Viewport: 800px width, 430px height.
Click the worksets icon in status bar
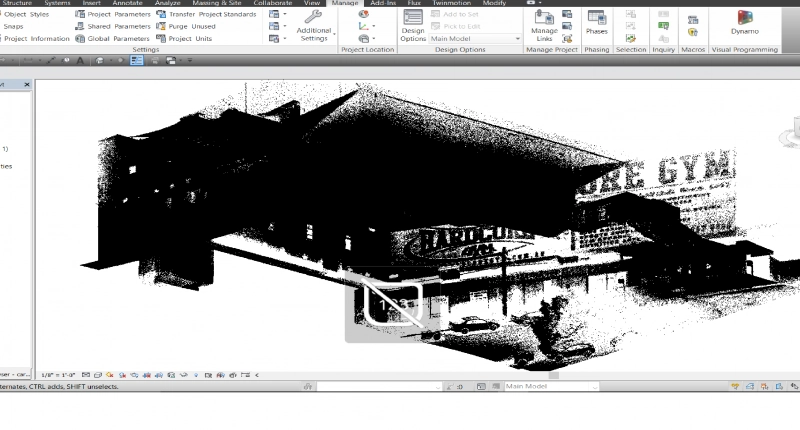tap(308, 387)
